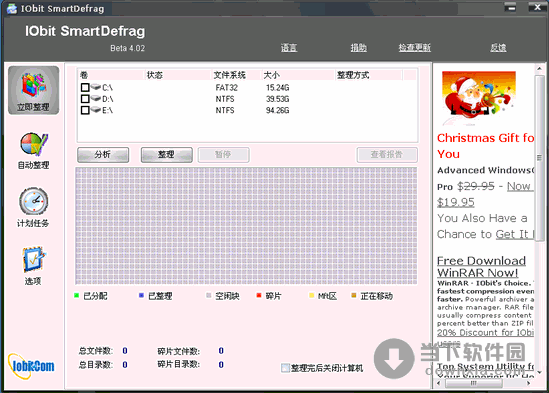Check the D:\ drive checkbox
The image size is (549, 393).
tap(85, 99)
